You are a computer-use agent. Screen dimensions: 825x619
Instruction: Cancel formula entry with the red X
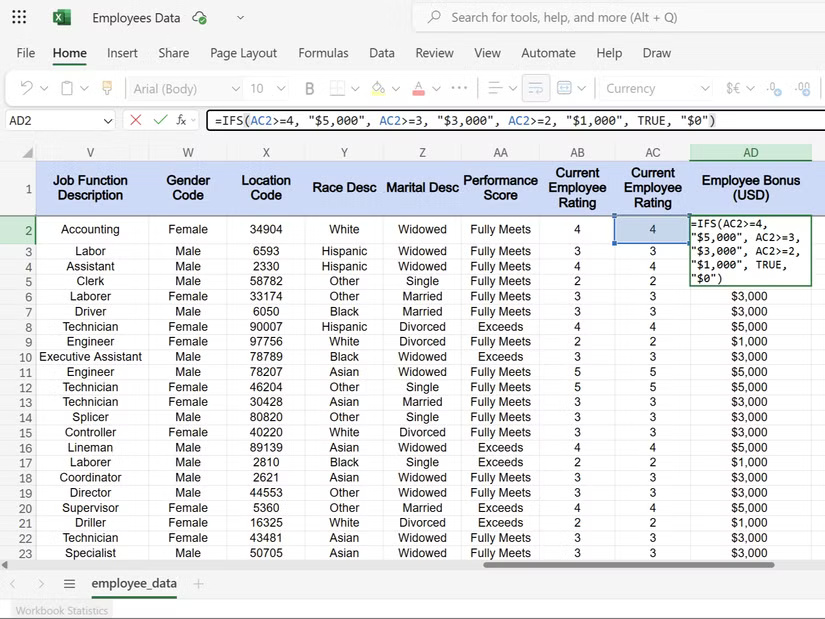point(134,118)
